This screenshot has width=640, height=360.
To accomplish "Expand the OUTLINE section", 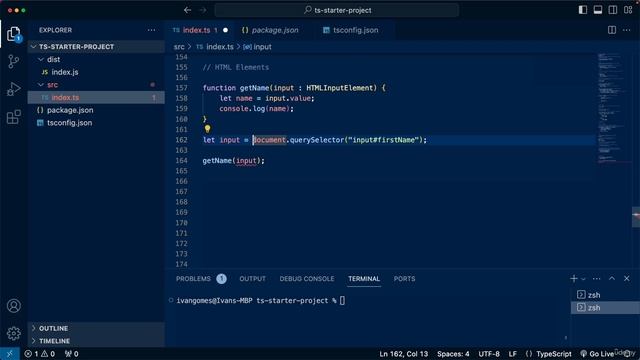I will [x=96, y=328].
